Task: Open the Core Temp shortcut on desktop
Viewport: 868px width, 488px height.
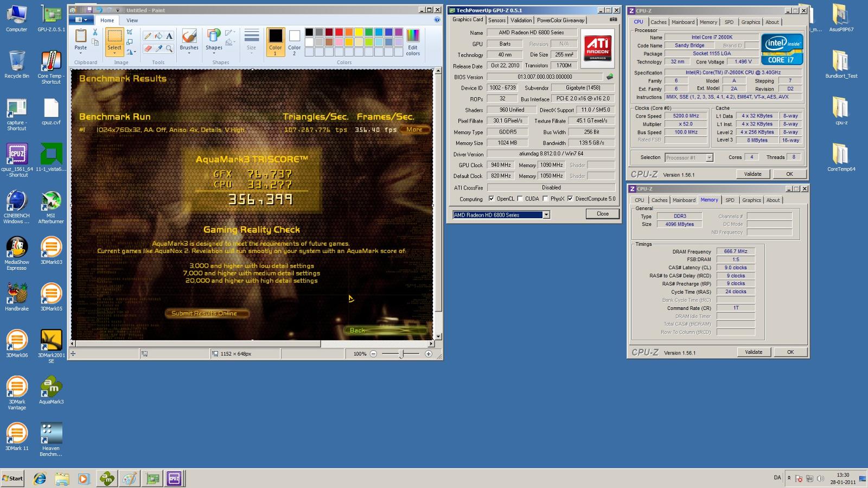Action: pos(51,68)
